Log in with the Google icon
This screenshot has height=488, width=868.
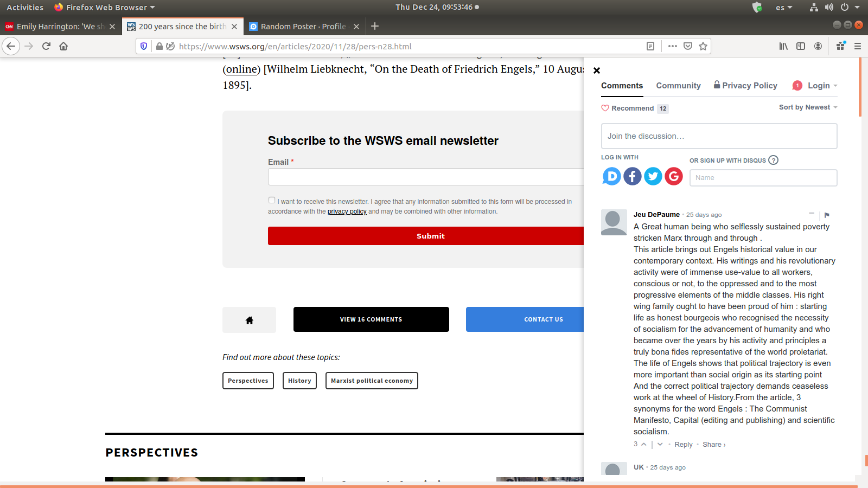tap(673, 176)
